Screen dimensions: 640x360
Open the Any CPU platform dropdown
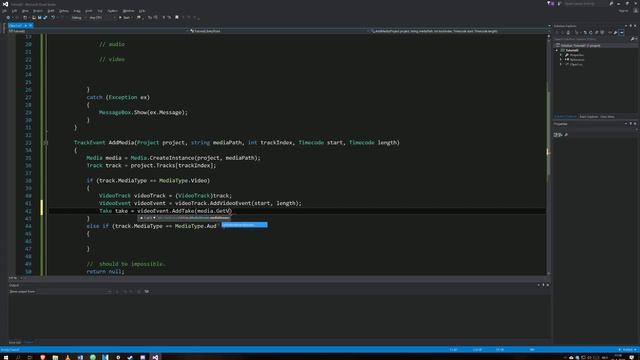click(x=101, y=18)
